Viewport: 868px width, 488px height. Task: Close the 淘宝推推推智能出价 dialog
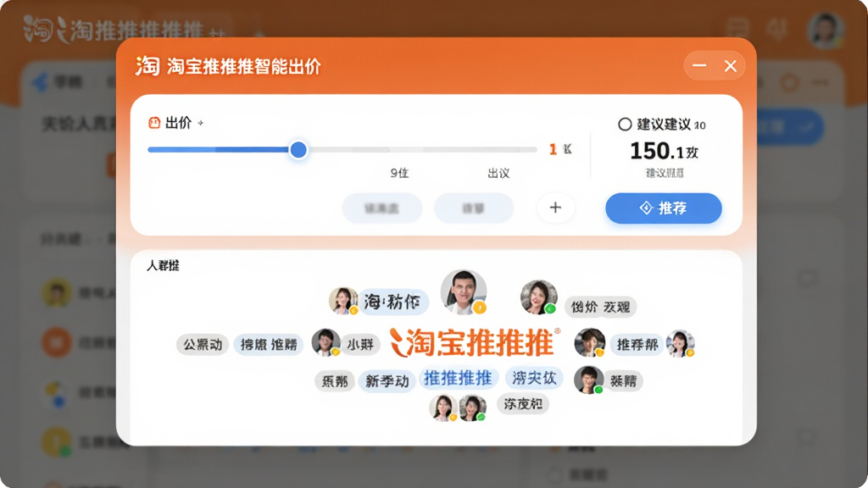tap(730, 66)
